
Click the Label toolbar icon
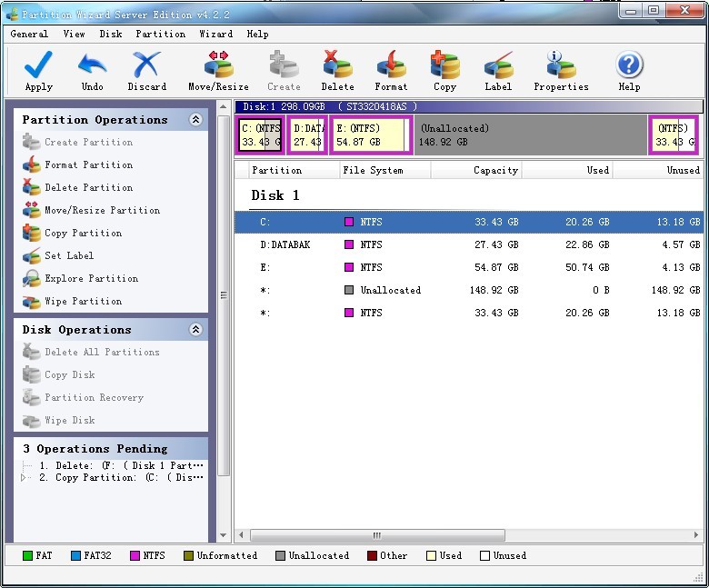click(498, 65)
